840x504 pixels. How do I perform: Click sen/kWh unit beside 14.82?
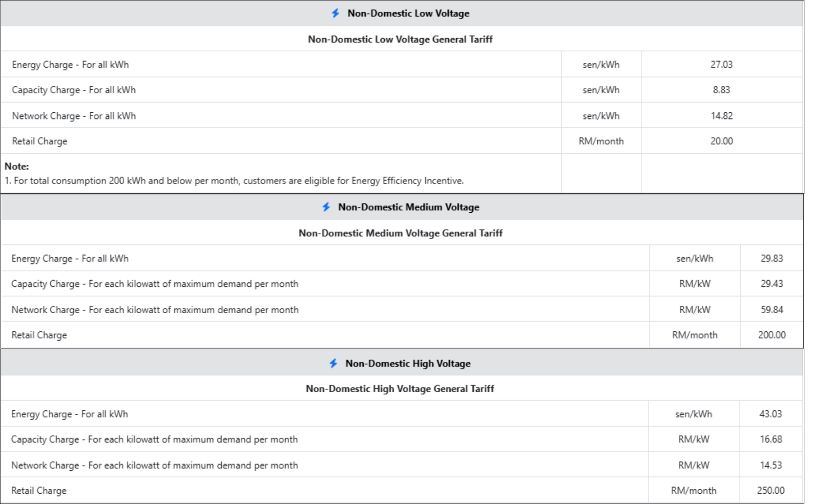[601, 116]
